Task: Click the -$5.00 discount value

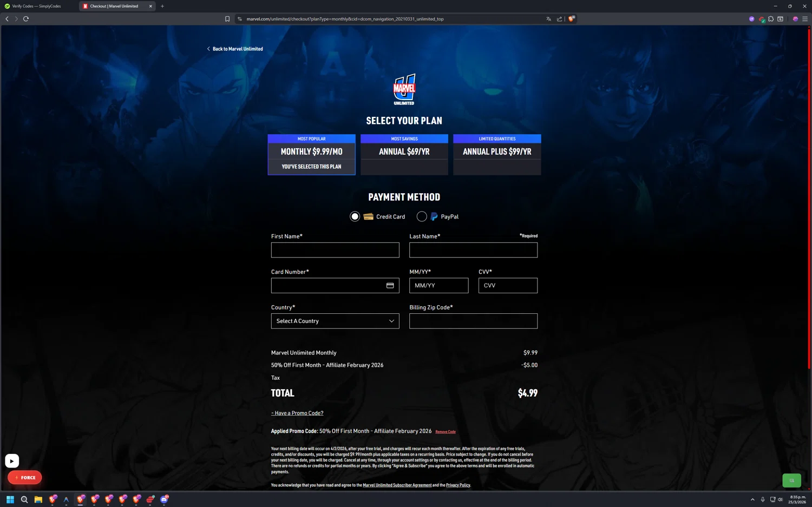Action: tap(529, 365)
